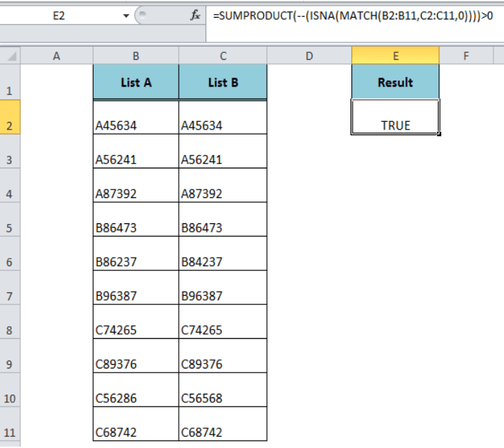Click cell B3 with A56241
The image size is (504, 448).
pyautogui.click(x=136, y=151)
